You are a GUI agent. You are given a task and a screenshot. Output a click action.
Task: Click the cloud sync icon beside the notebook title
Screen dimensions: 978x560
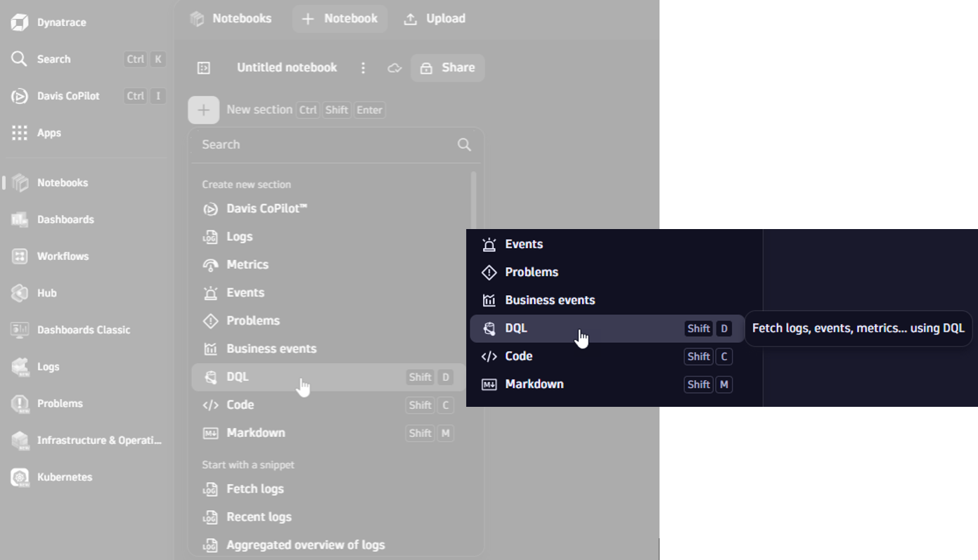[x=394, y=68]
